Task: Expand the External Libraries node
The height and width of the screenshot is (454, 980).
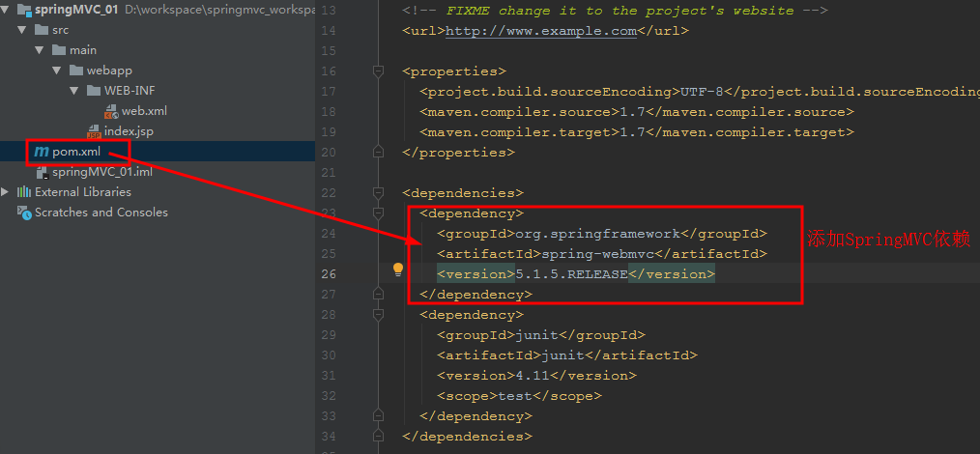Action: pyautogui.click(x=7, y=192)
